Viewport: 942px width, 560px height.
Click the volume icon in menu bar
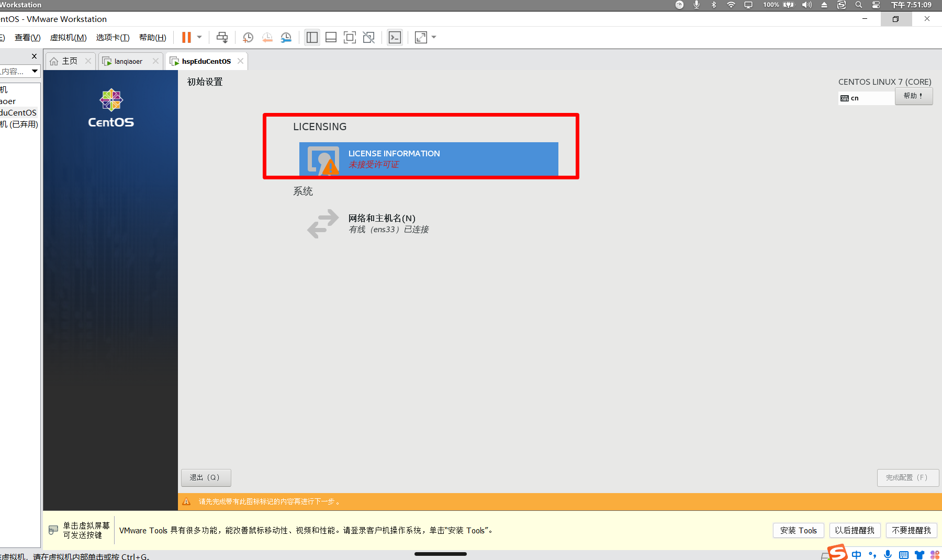click(807, 5)
